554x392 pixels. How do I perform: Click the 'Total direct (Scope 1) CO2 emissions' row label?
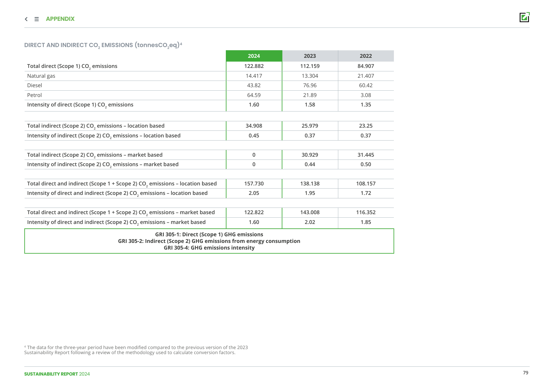[72, 66]
